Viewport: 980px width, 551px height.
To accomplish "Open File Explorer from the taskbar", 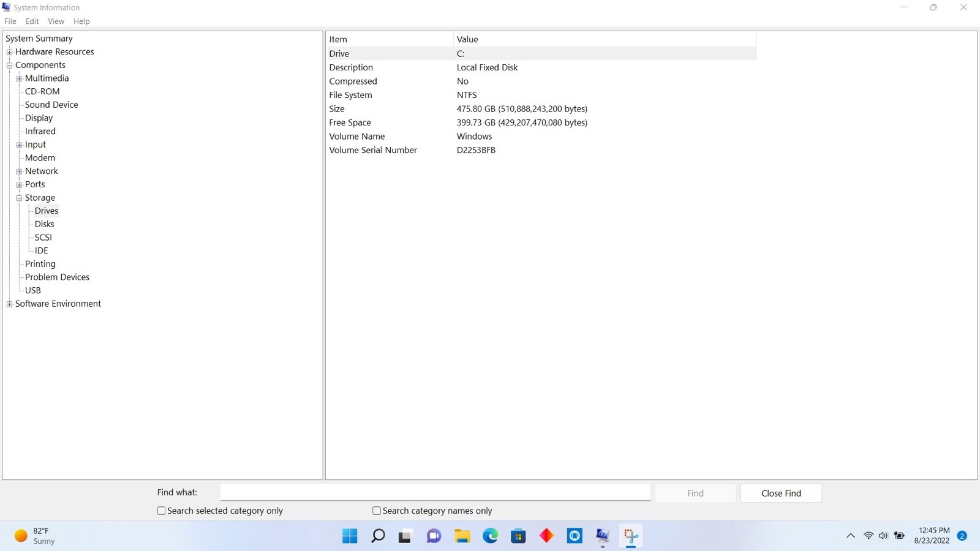I will point(462,536).
